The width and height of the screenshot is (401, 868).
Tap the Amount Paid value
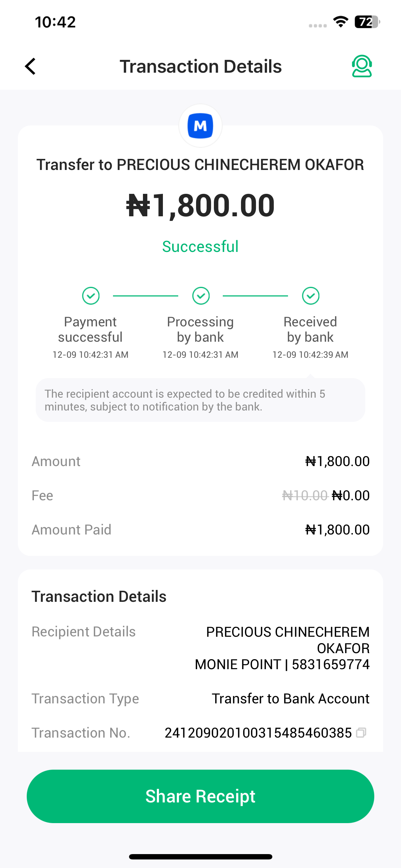(337, 530)
